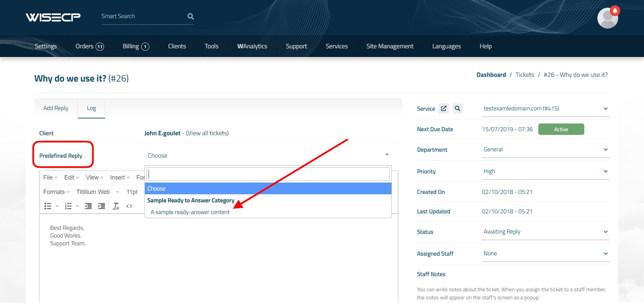Click the John E.goulet client link
644x303 pixels.
[162, 133]
